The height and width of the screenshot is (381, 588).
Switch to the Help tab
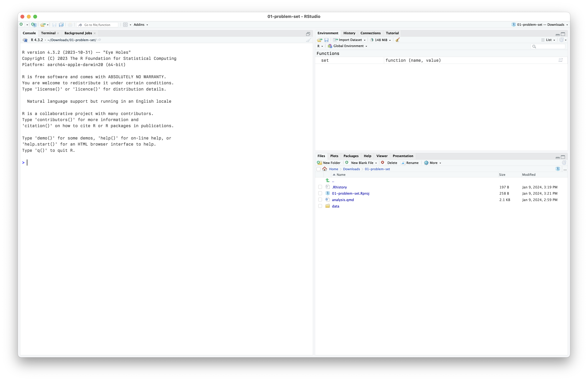(367, 156)
